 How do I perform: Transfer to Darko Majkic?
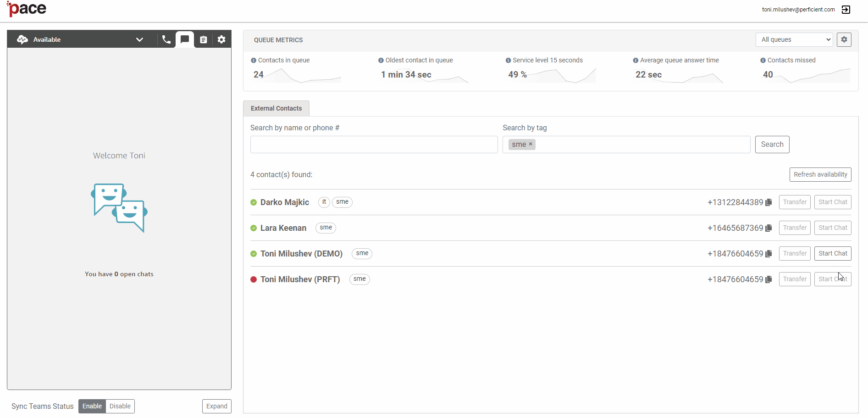(x=795, y=202)
